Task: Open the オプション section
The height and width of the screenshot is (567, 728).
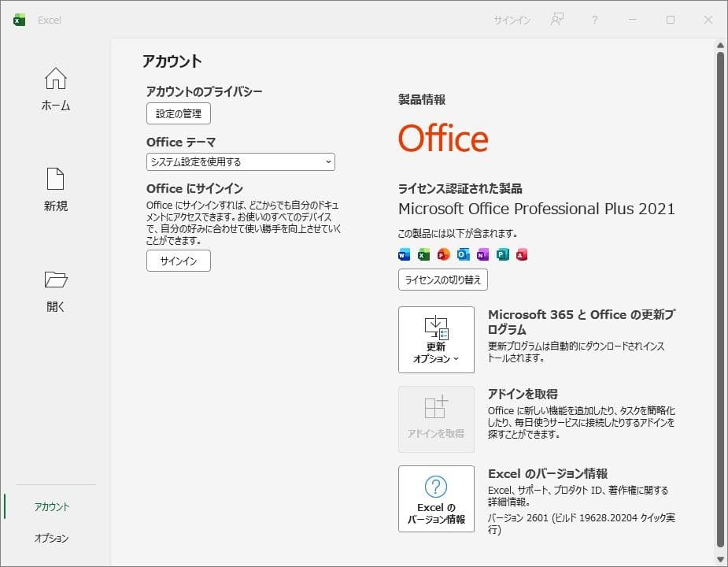Action: pos(50,538)
